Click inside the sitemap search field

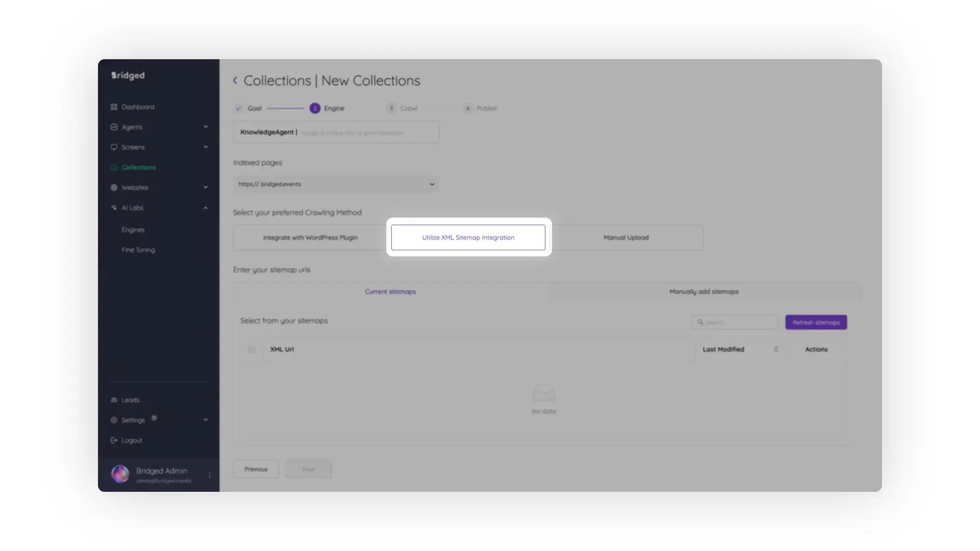(735, 322)
